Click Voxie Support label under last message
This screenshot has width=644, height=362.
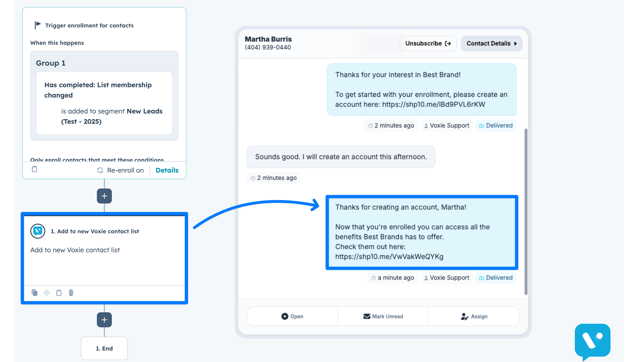click(x=447, y=278)
